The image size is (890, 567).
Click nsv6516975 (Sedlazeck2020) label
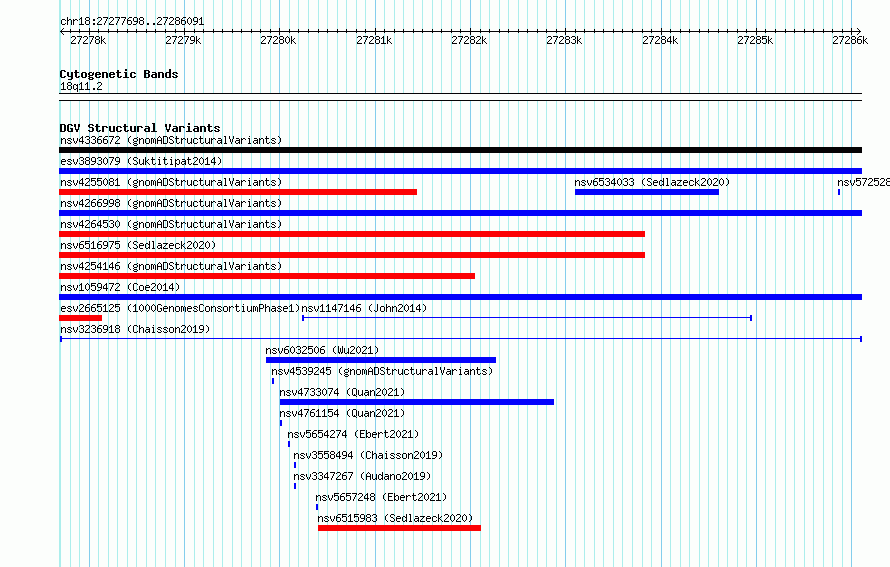(x=138, y=245)
